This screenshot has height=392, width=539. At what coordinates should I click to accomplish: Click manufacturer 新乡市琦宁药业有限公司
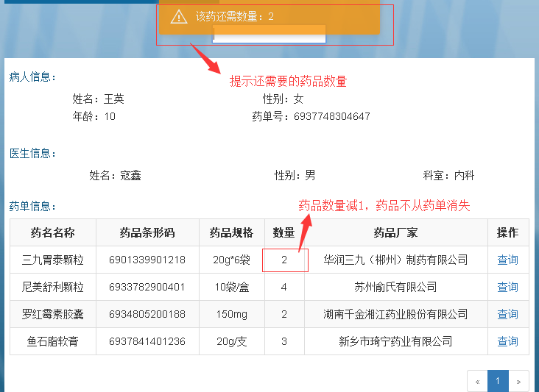point(395,341)
